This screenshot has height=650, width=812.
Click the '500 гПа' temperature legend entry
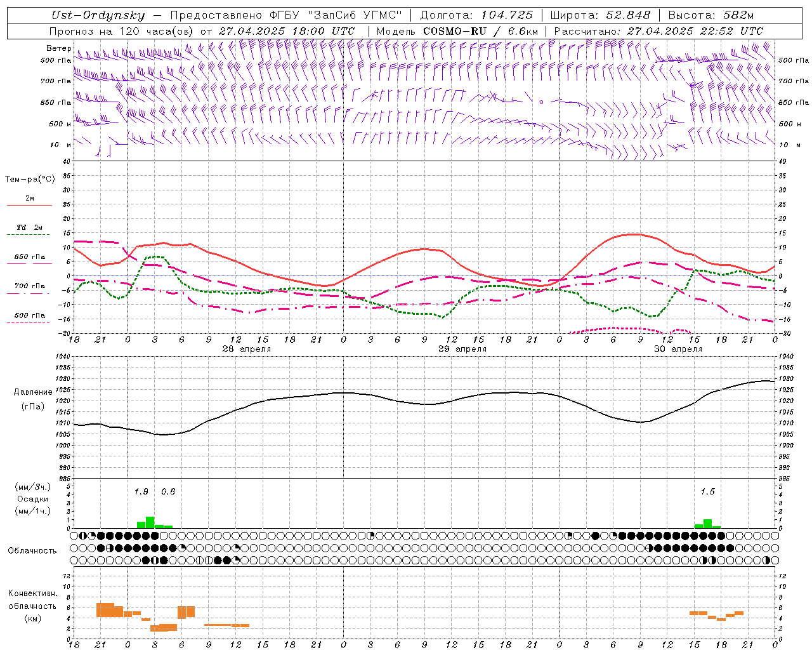[30, 315]
